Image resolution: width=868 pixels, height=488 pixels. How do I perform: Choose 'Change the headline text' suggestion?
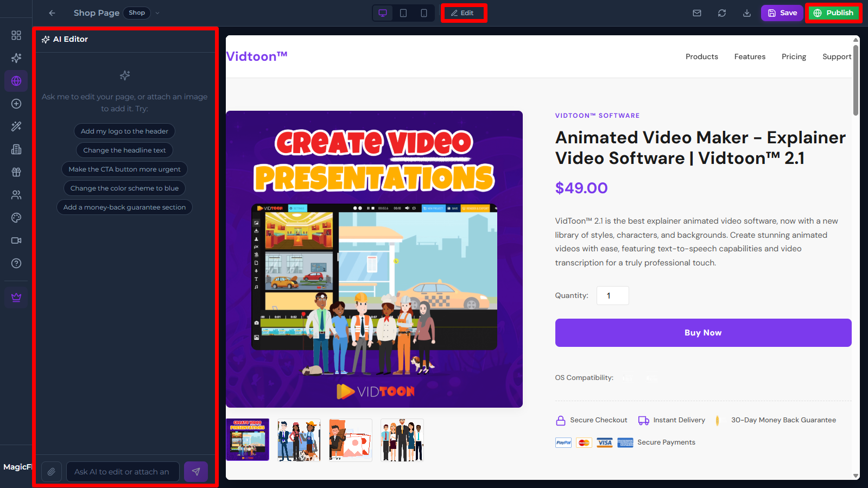124,150
